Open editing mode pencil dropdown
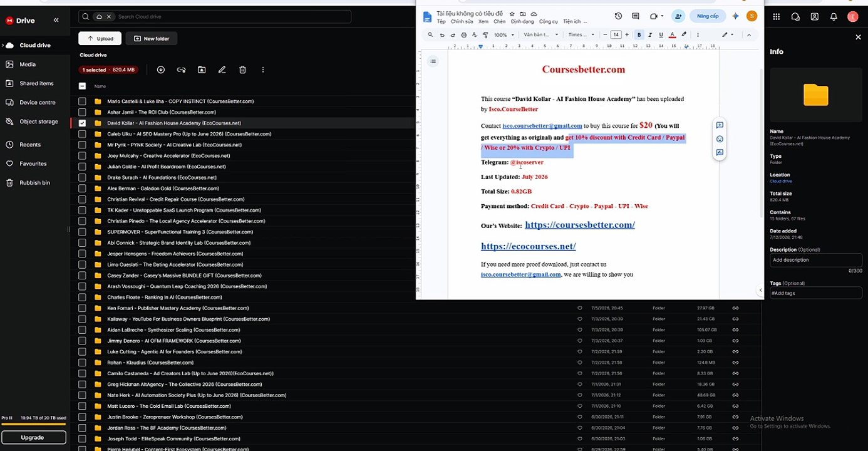868x451 pixels. click(x=727, y=35)
